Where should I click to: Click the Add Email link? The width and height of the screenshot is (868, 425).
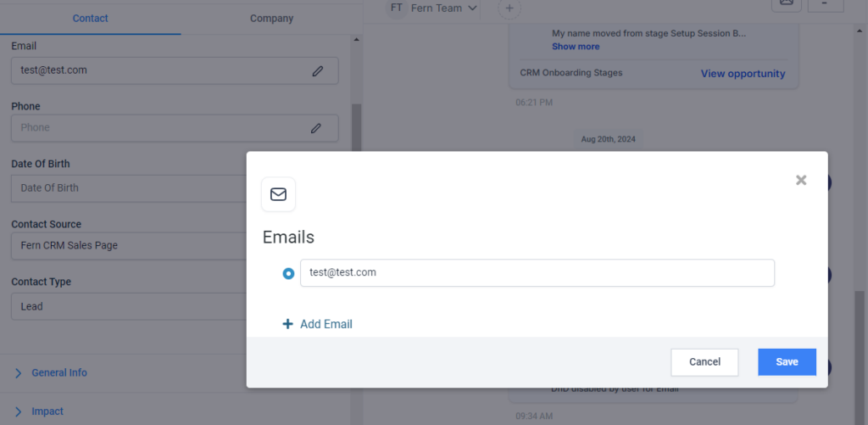point(326,324)
